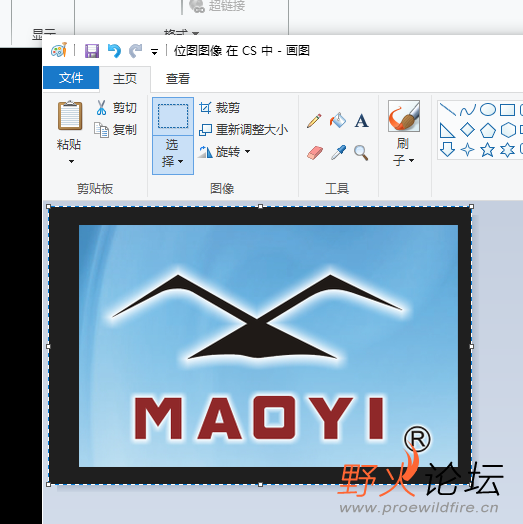
Task: Choose the Fill with color bucket
Action: pyautogui.click(x=338, y=120)
